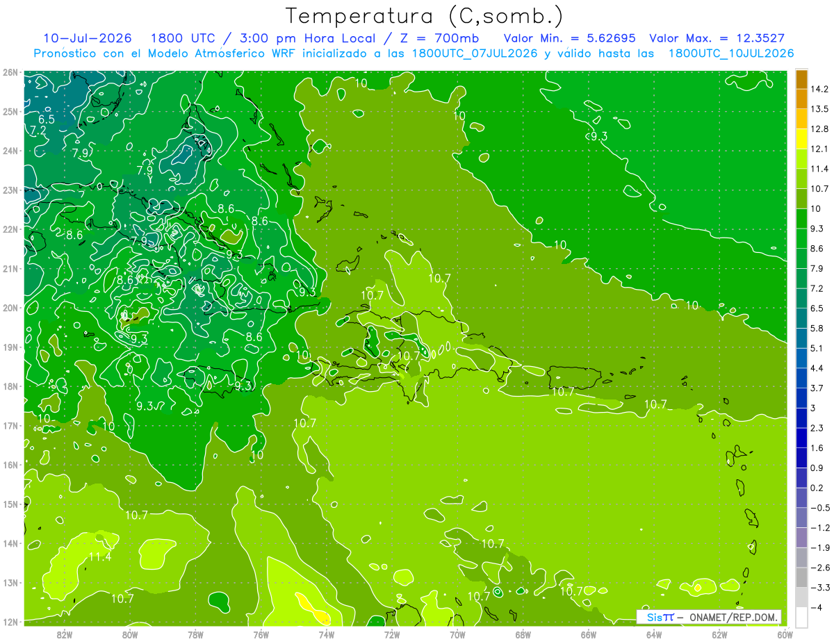Viewport: 834px width, 644px height.
Task: Click the colorbar label "5.1"
Action: pyautogui.click(x=817, y=348)
